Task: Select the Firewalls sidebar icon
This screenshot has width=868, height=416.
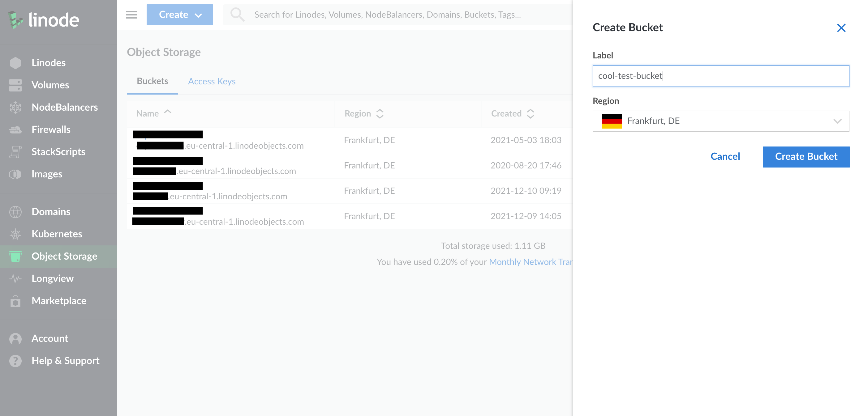Action: point(15,129)
